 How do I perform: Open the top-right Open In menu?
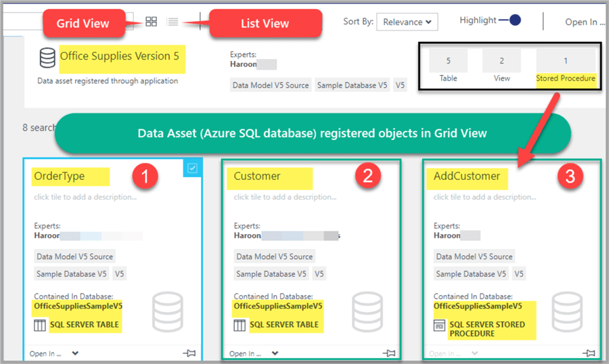(x=585, y=22)
